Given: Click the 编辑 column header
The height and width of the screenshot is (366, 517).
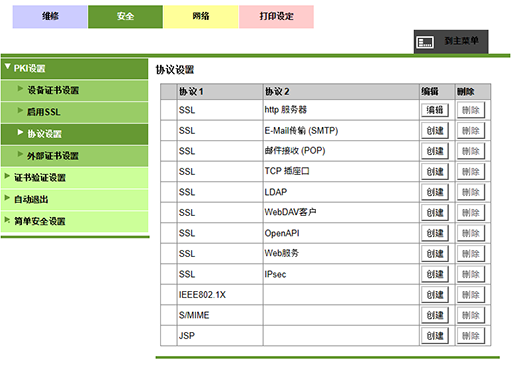Looking at the screenshot, I should 437,92.
